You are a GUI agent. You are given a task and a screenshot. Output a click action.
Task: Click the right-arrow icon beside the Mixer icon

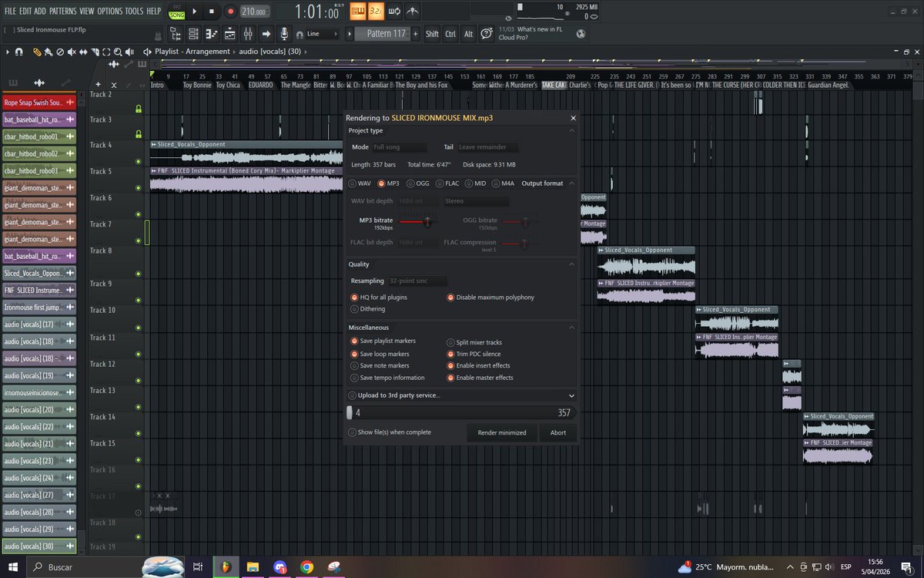pyautogui.click(x=266, y=33)
